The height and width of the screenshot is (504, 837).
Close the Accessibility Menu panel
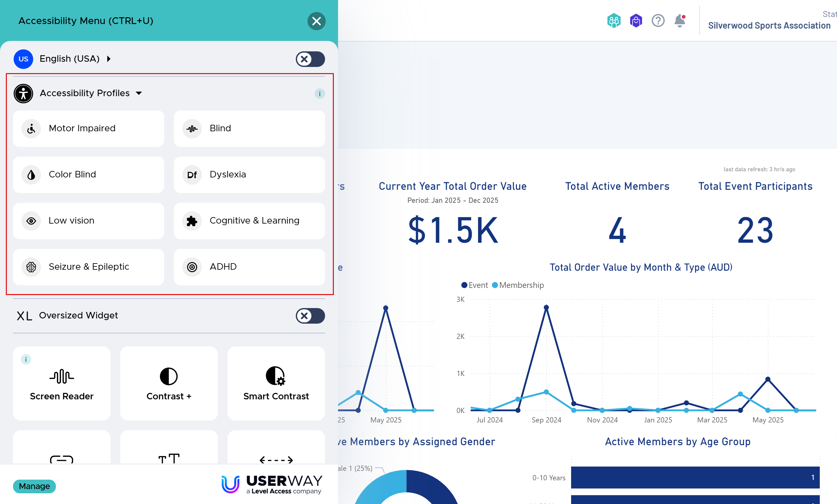[316, 21]
